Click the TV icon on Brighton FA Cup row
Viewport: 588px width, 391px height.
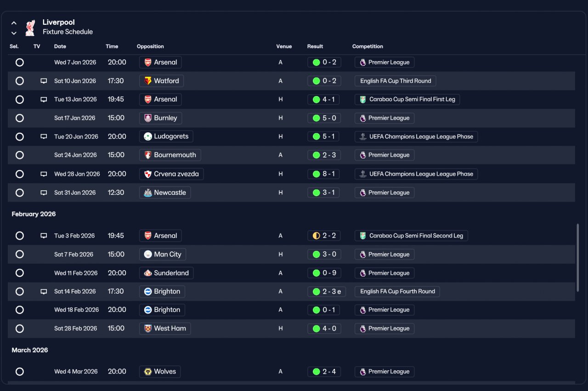point(44,291)
